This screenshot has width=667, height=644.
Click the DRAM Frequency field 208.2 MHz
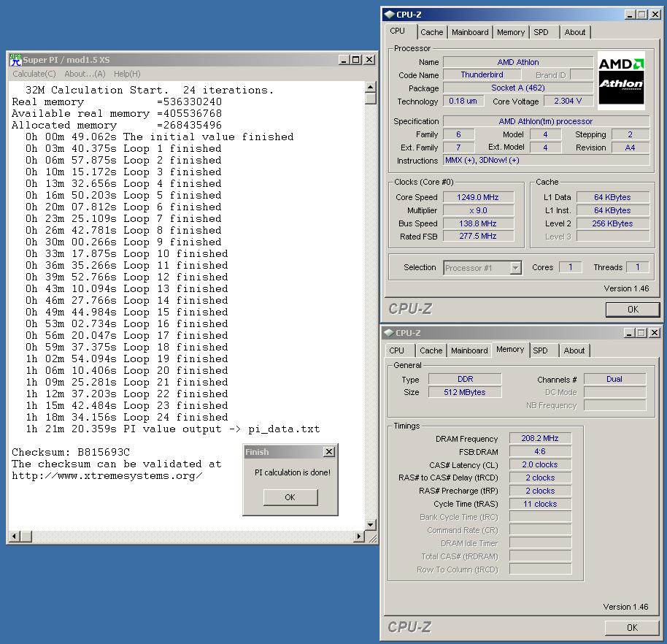(540, 438)
